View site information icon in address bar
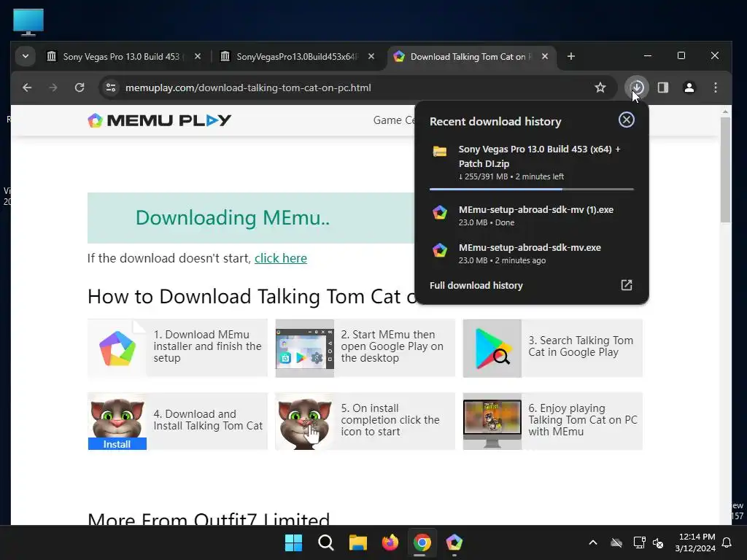This screenshot has height=560, width=747. [111, 87]
